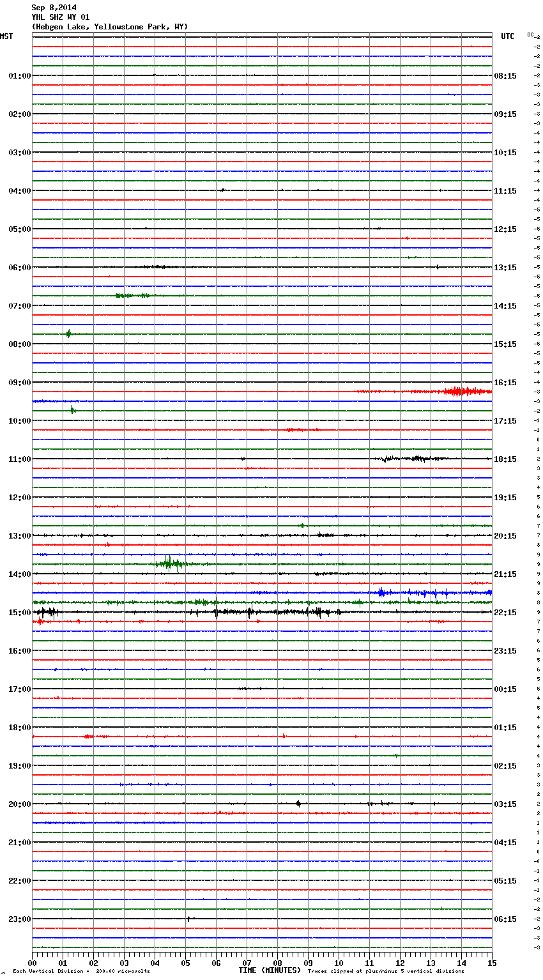Select the 19:00 MST time label
The height and width of the screenshot is (980, 543).
pos(19,766)
